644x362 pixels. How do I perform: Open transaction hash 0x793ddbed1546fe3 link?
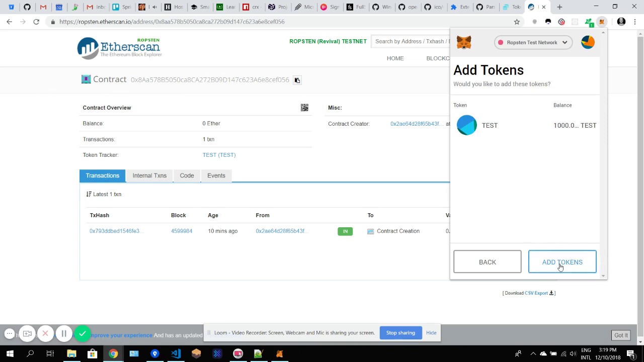[x=116, y=231]
